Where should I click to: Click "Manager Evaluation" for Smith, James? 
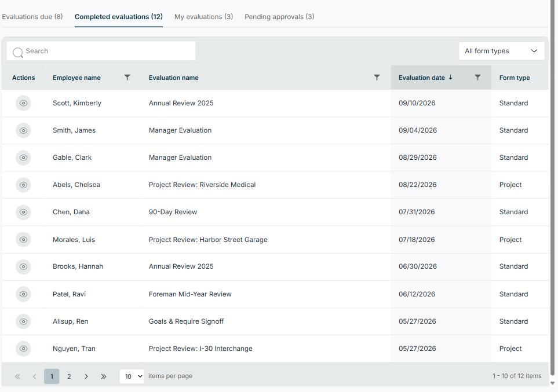coord(180,130)
